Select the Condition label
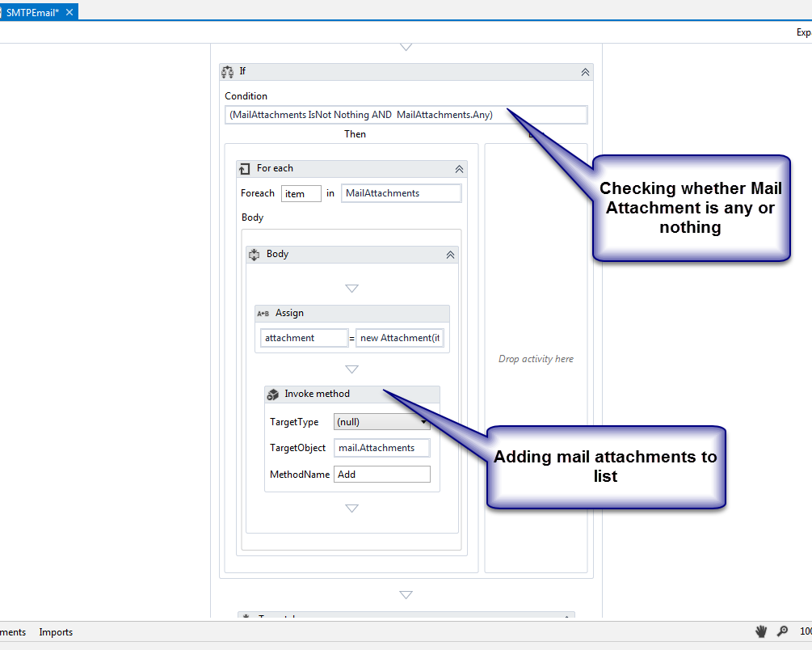Image resolution: width=812 pixels, height=650 pixels. coord(246,96)
